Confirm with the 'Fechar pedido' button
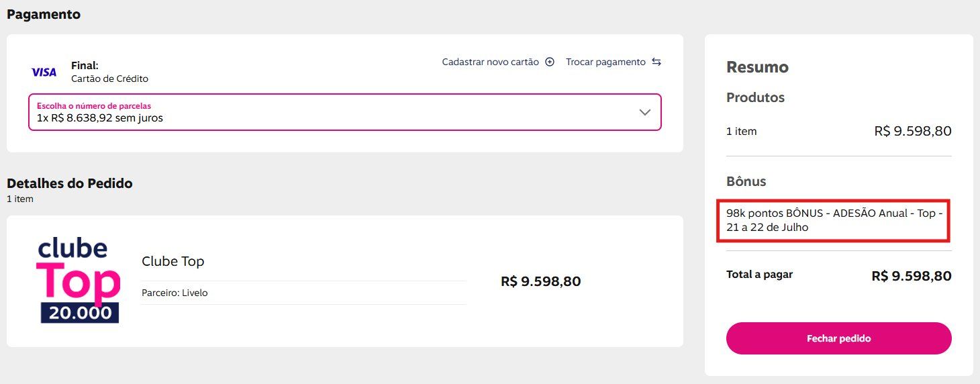 (839, 338)
